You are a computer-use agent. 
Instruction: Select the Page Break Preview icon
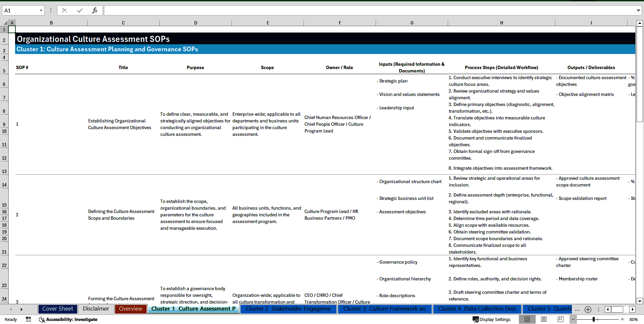pos(560,319)
